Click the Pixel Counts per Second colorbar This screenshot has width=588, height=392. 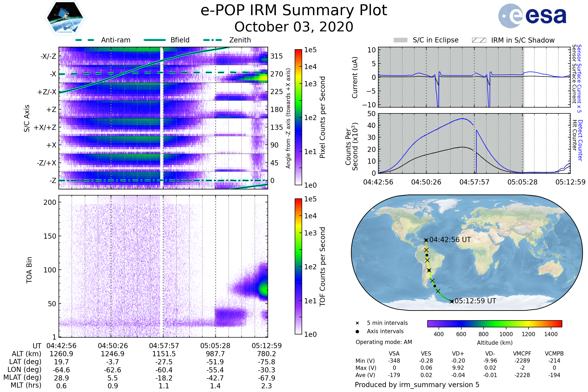(298, 117)
